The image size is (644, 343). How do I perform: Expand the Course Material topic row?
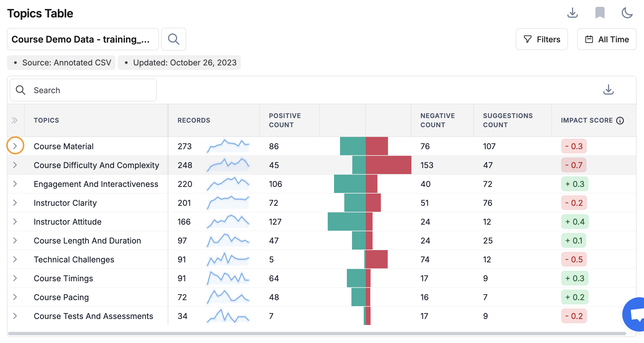[15, 146]
